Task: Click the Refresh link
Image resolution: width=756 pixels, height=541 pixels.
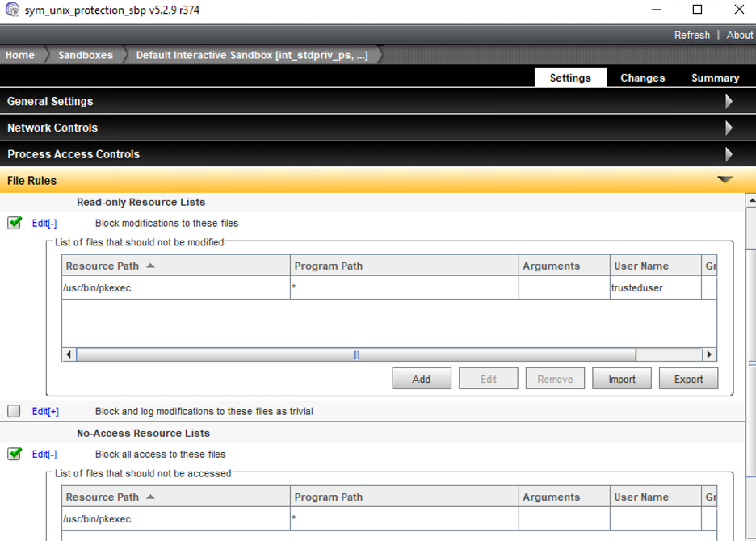Action: click(692, 36)
